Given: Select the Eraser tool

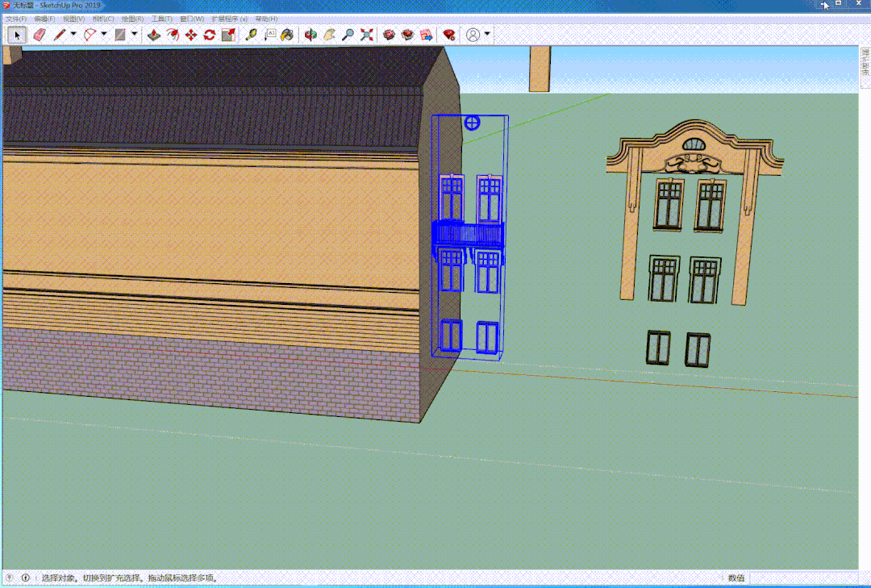Looking at the screenshot, I should pos(40,35).
